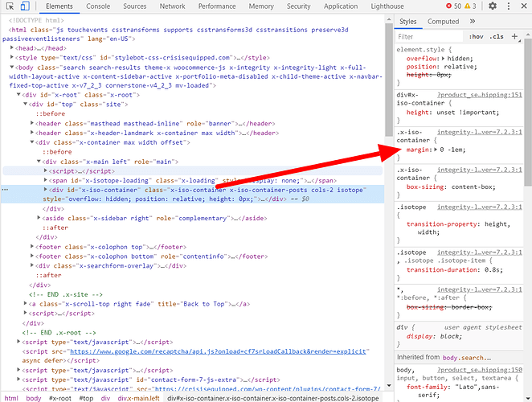532x402 pixels.
Task: Click the Styles pane scrollbar thumb
Action: 528,112
